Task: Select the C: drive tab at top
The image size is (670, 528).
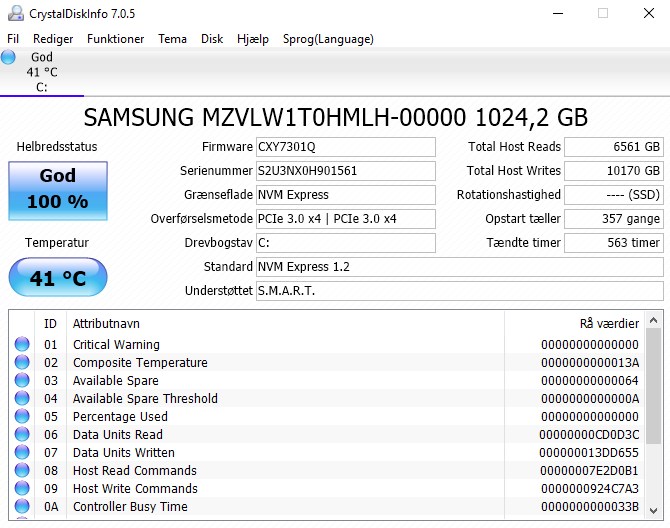Action: 42,72
